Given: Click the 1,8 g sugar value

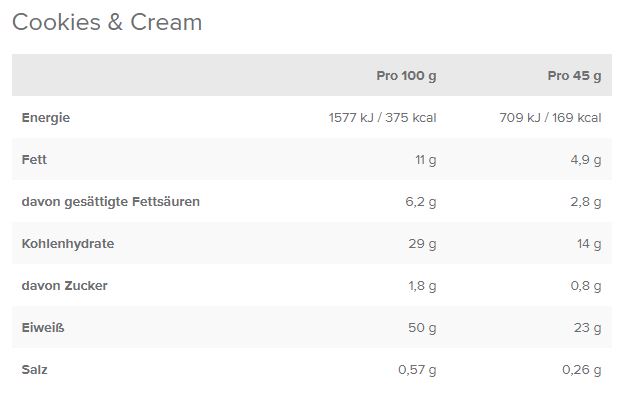Looking at the screenshot, I should [422, 286].
